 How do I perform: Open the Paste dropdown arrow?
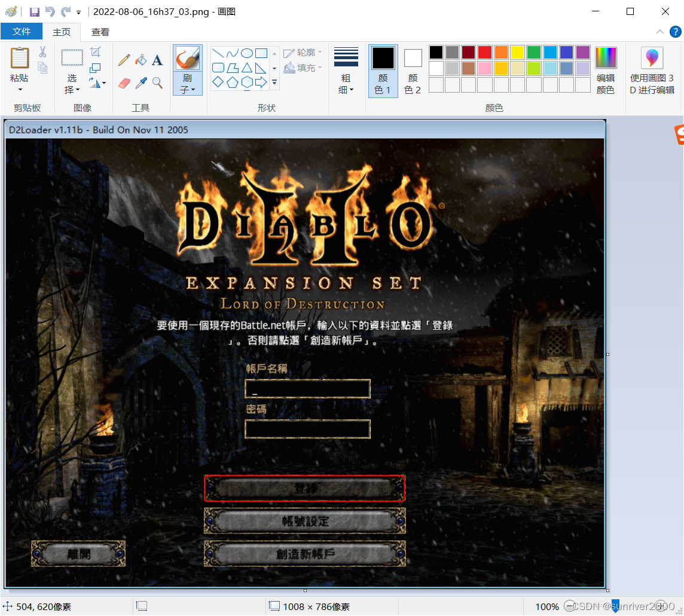coord(20,90)
